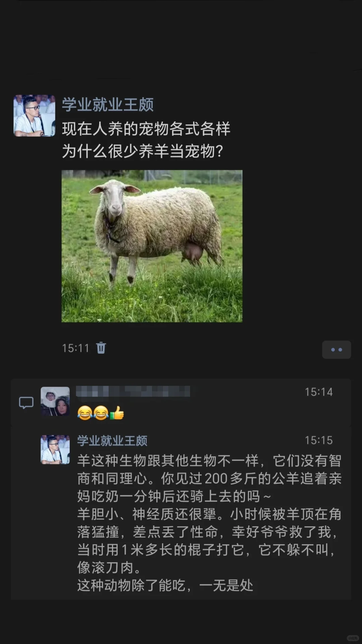The width and height of the screenshot is (362, 644).
Task: Tap commenter name 学业就业王颇 at 15:15
Action: (112, 440)
